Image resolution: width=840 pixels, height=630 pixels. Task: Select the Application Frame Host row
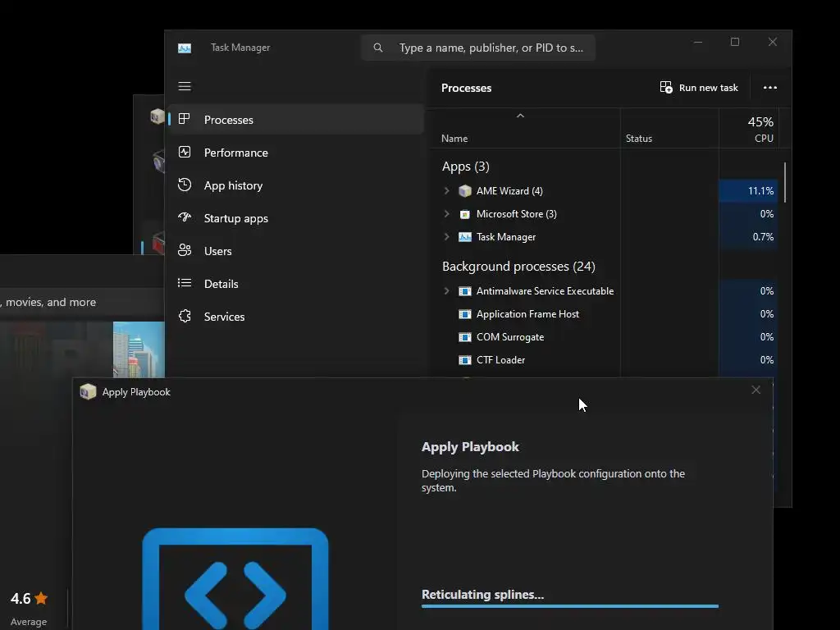point(605,314)
